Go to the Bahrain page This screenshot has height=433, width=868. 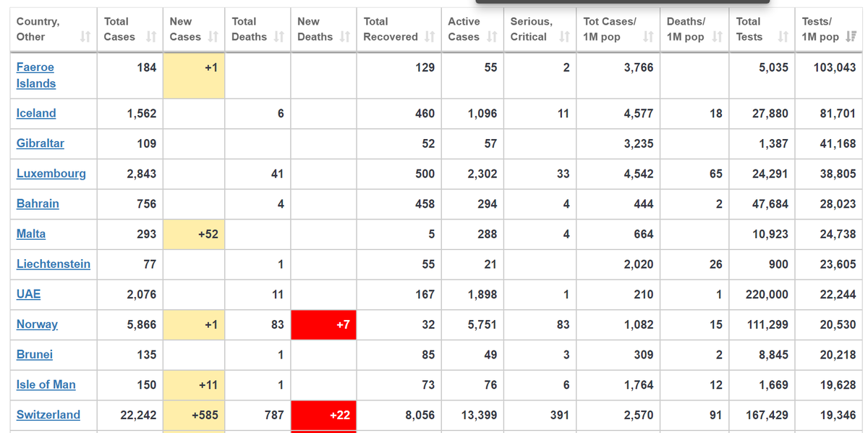[38, 204]
